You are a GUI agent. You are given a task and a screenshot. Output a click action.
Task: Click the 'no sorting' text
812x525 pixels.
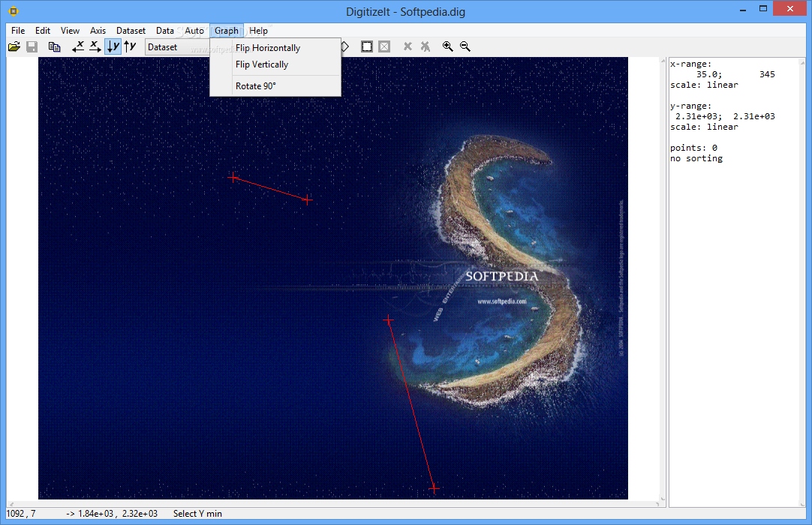pyautogui.click(x=696, y=158)
